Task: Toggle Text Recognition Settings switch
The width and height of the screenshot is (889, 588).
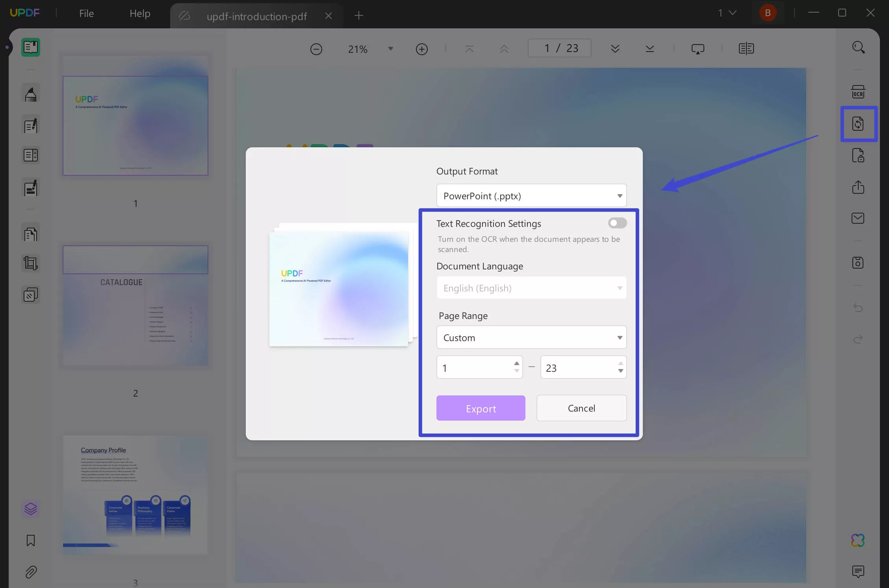Action: pyautogui.click(x=617, y=223)
